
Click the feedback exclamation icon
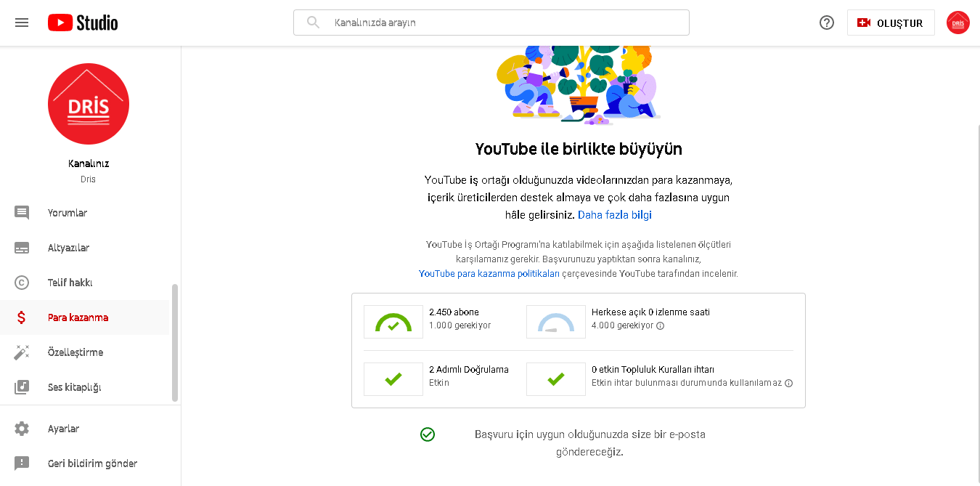click(x=22, y=463)
